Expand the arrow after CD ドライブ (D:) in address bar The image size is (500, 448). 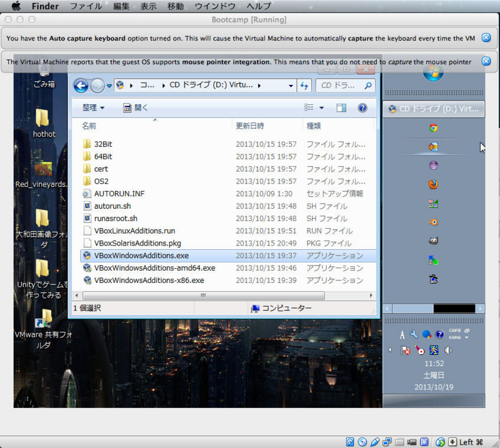(259, 86)
